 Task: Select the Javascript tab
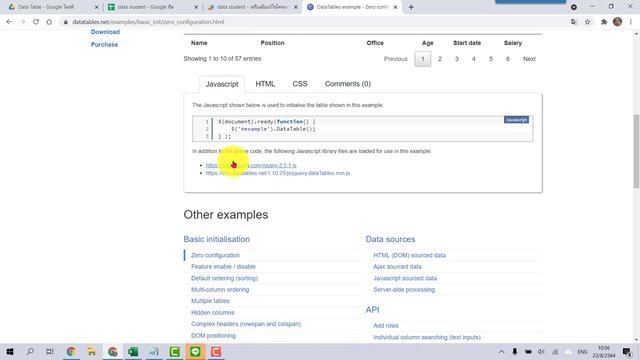[222, 84]
